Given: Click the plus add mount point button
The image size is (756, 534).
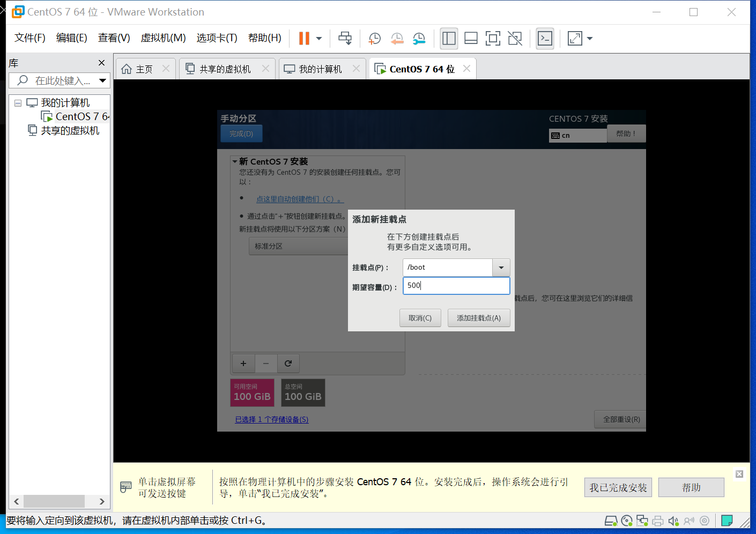Looking at the screenshot, I should (243, 364).
